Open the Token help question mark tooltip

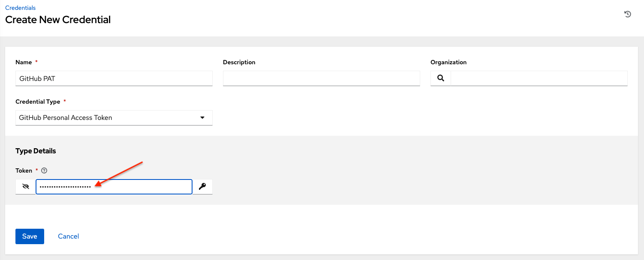tap(44, 170)
